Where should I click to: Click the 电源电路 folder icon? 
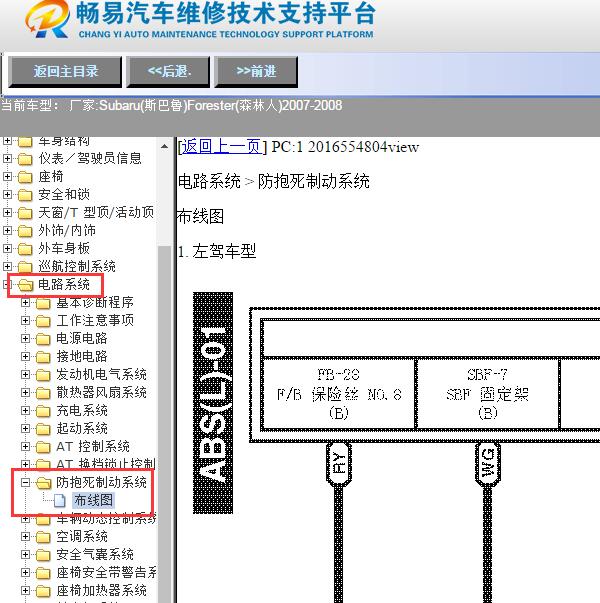[43, 339]
